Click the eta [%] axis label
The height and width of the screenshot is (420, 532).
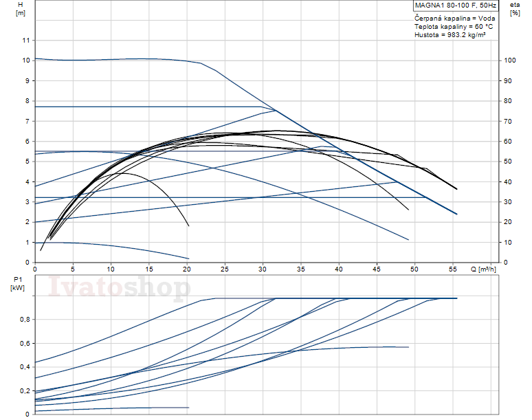pos(515,10)
